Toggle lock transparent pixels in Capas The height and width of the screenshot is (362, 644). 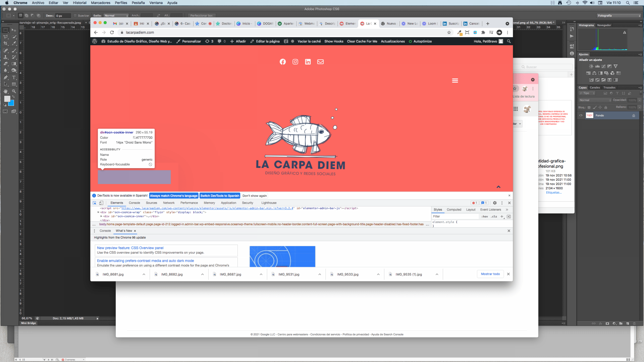click(589, 108)
